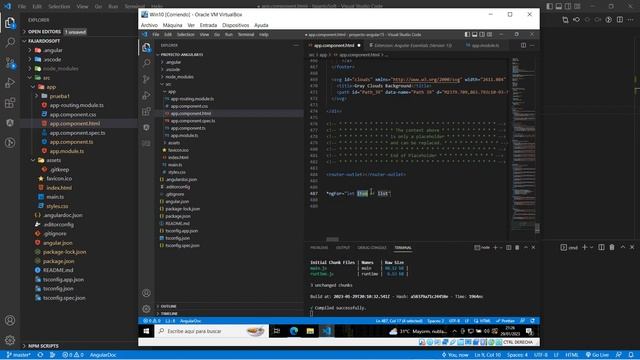Viewport: 640px width, 360px height.
Task: Open Windows Start menu in the VM
Action: click(146, 331)
